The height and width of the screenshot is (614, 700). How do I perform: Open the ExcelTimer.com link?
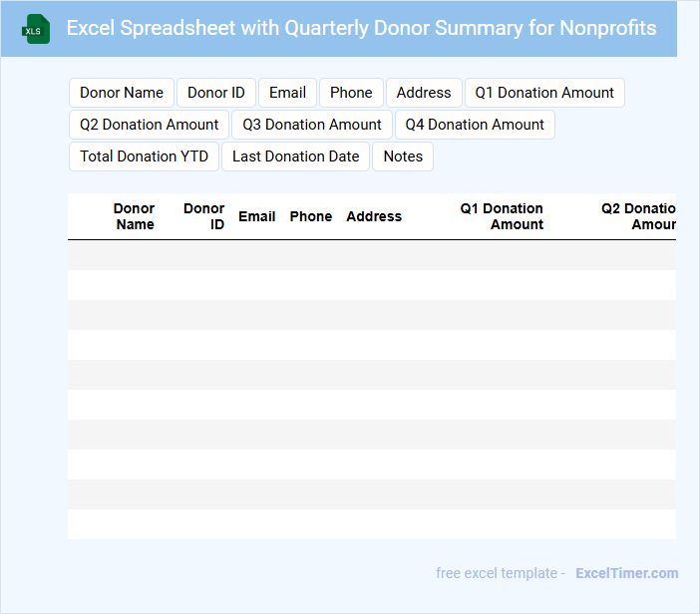point(626,573)
